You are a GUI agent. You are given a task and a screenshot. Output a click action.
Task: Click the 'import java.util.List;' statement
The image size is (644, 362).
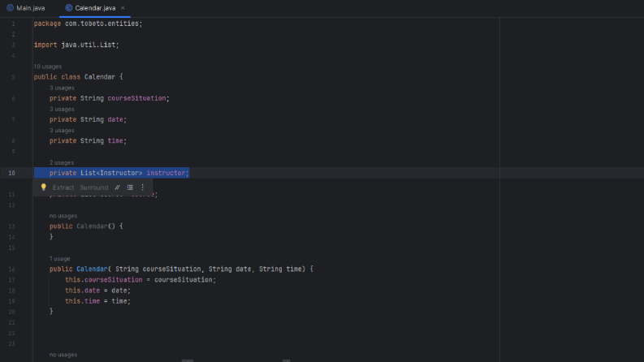(x=76, y=45)
